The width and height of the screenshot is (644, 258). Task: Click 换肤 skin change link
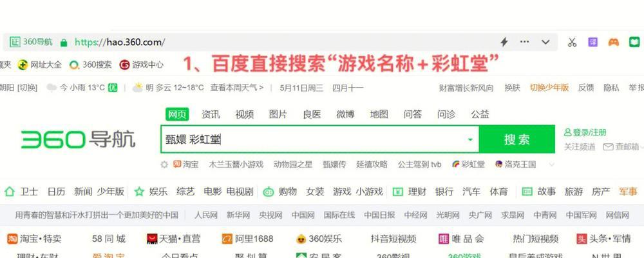tap(512, 88)
